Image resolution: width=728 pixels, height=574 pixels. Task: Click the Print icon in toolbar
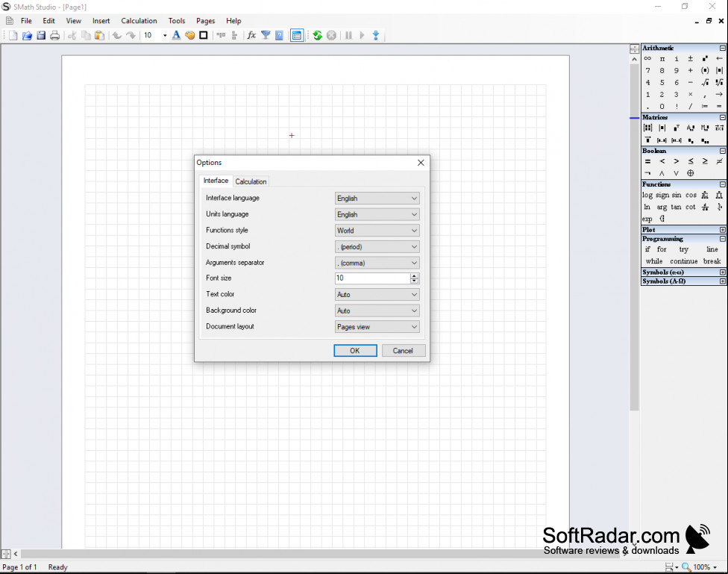[x=54, y=35]
